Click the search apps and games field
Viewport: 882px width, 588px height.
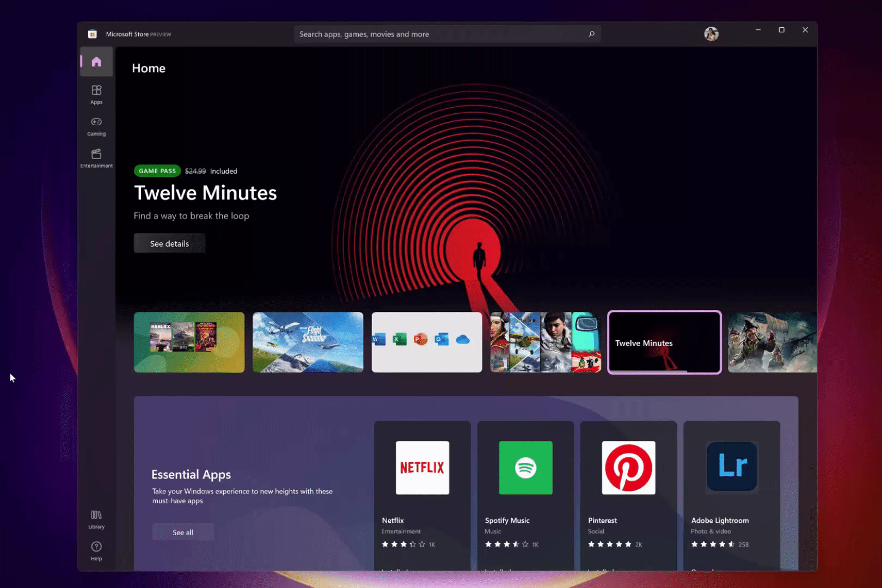click(x=446, y=34)
